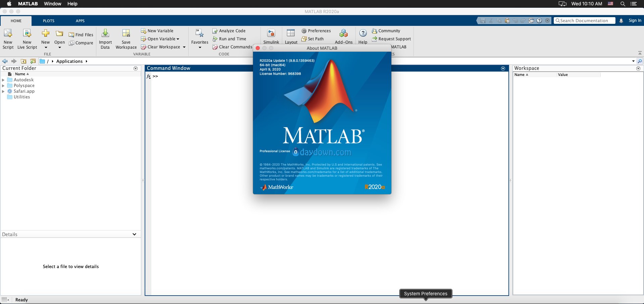This screenshot has height=304, width=644.
Task: Open the Help menu in menu bar
Action: [x=72, y=4]
